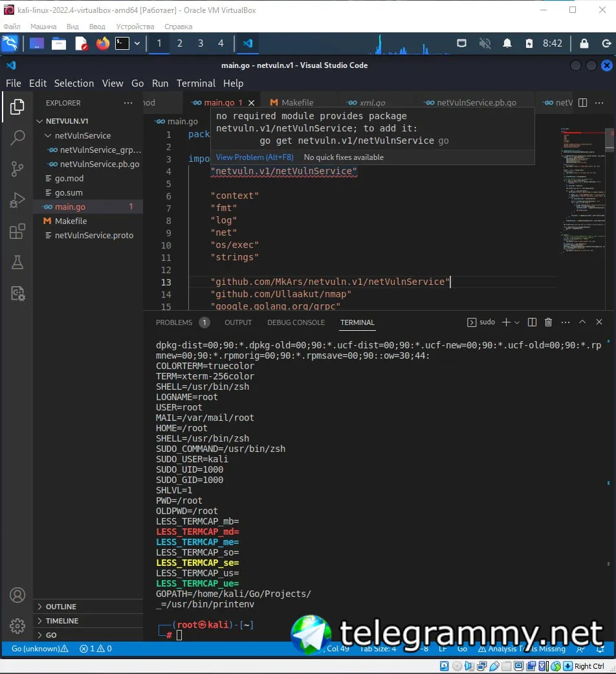The width and height of the screenshot is (616, 674).
Task: Kill terminal with trash icon
Action: coord(549,322)
